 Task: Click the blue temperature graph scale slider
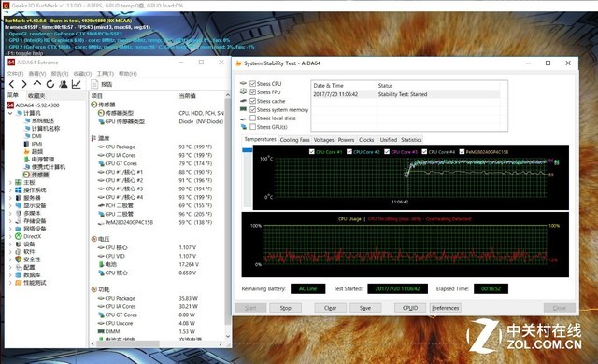(248, 150)
